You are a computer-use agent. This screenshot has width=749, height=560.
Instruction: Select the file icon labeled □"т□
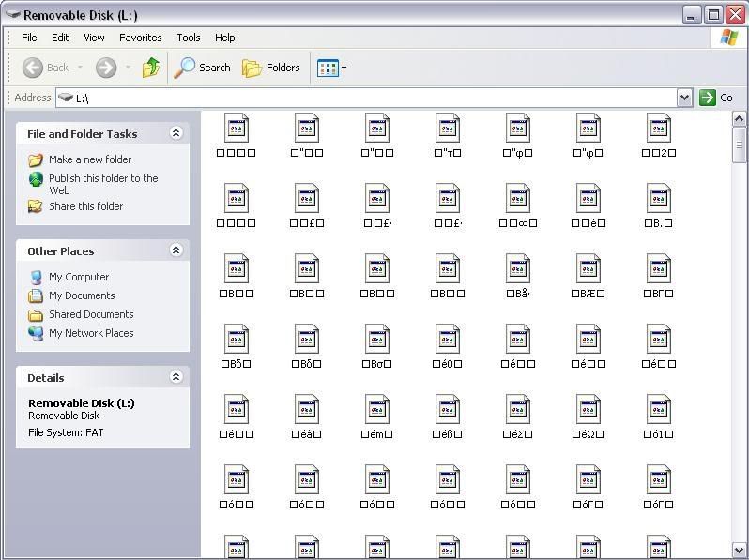point(447,128)
